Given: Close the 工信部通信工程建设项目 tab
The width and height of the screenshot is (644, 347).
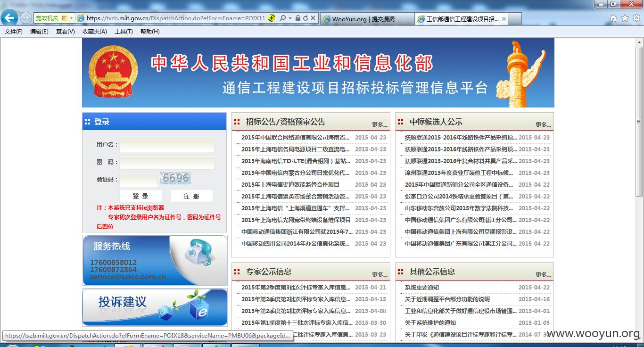Looking at the screenshot, I should [504, 19].
